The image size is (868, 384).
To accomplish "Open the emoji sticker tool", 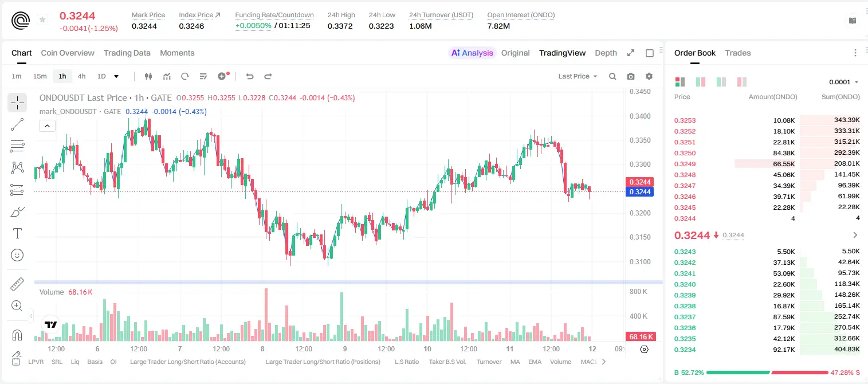I will point(17,255).
